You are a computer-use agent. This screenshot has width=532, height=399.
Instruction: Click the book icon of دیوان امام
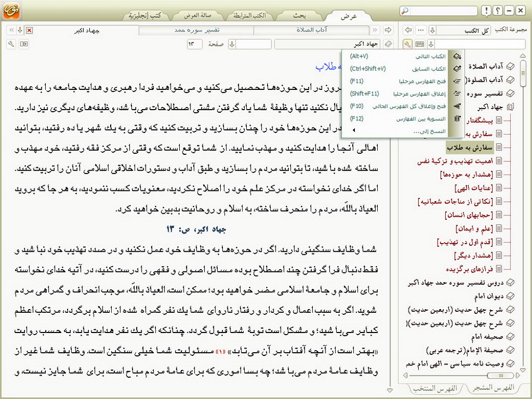tap(510, 296)
